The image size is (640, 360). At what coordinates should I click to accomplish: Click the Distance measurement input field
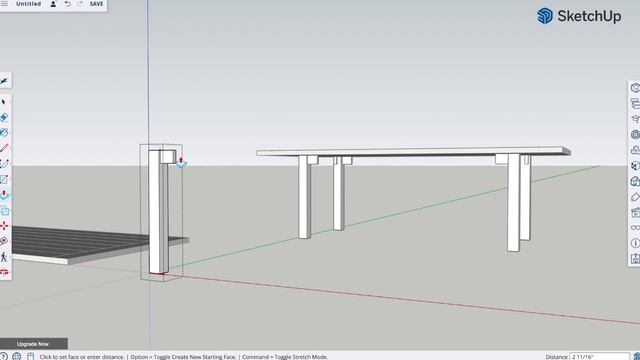point(599,356)
